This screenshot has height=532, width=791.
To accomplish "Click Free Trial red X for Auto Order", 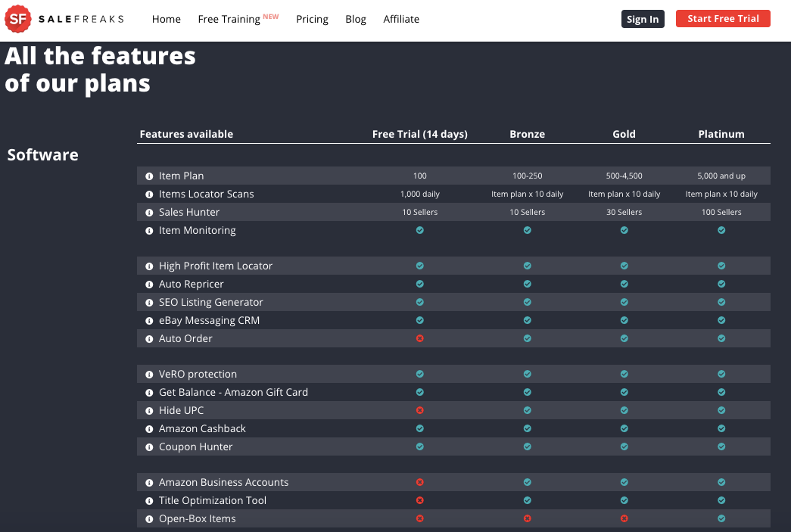I will (x=419, y=338).
